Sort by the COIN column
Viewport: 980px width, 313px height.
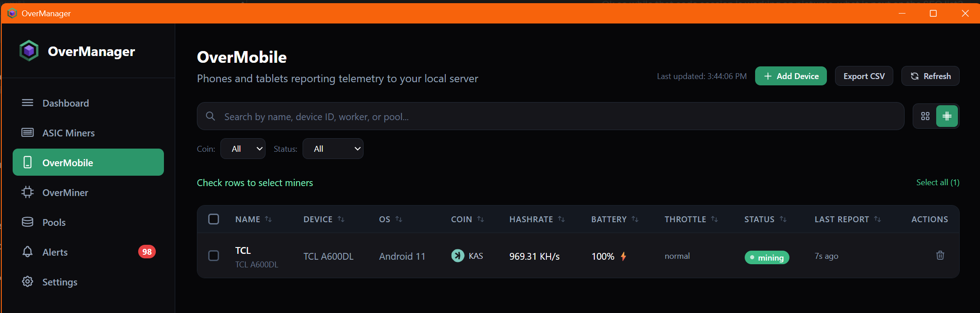pyautogui.click(x=467, y=219)
